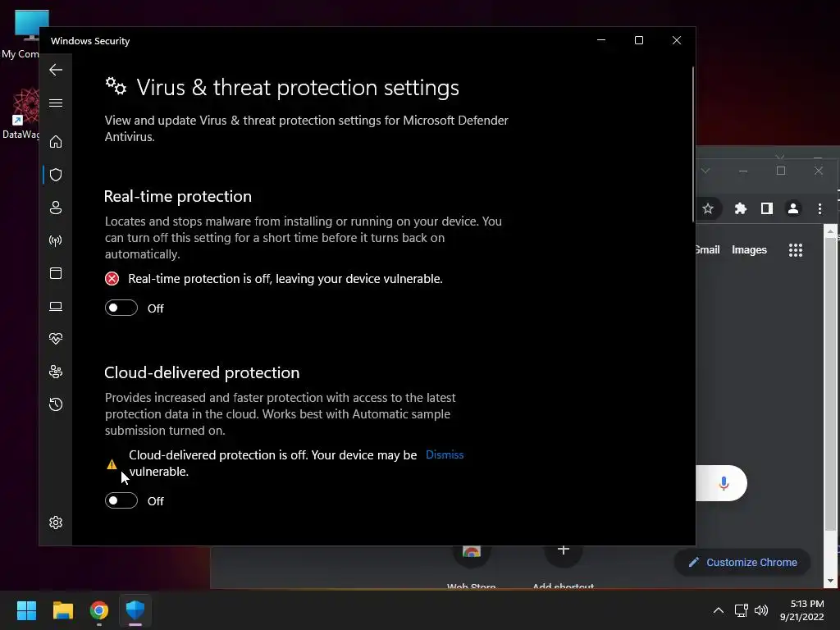Open Firewall & network protection icon
Screen dimensions: 840x630
[x=56, y=240]
